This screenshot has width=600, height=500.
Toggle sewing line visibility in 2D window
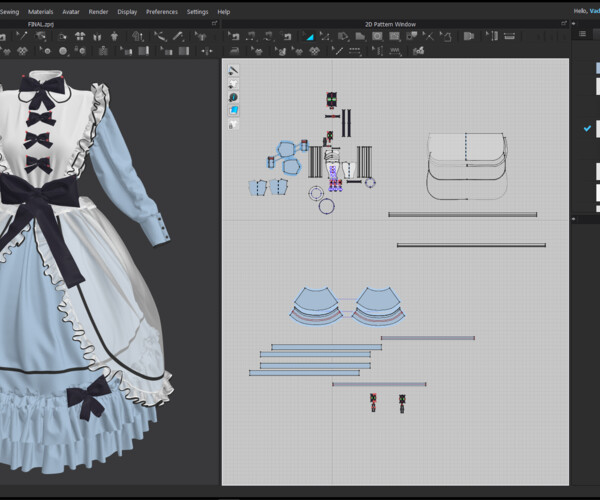tap(233, 70)
